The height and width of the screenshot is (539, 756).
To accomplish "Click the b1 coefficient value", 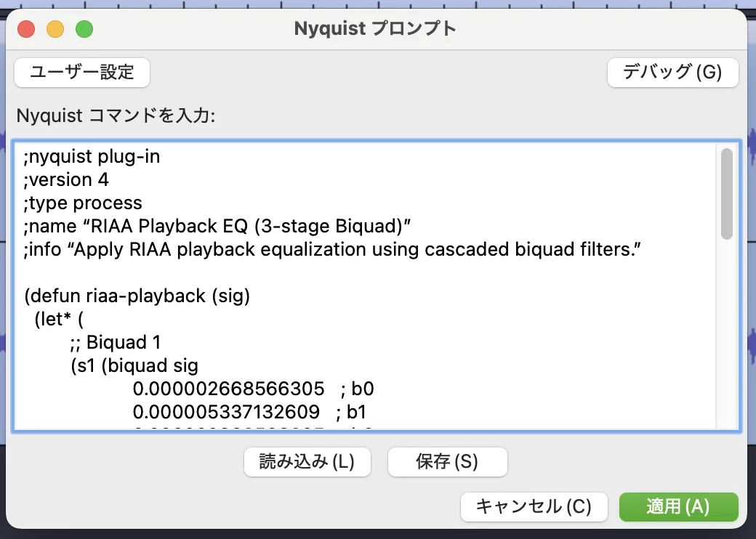I will click(228, 412).
